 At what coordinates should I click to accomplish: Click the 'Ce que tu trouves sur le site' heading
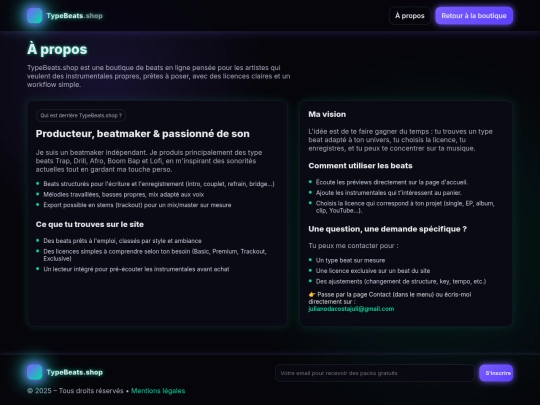click(90, 225)
